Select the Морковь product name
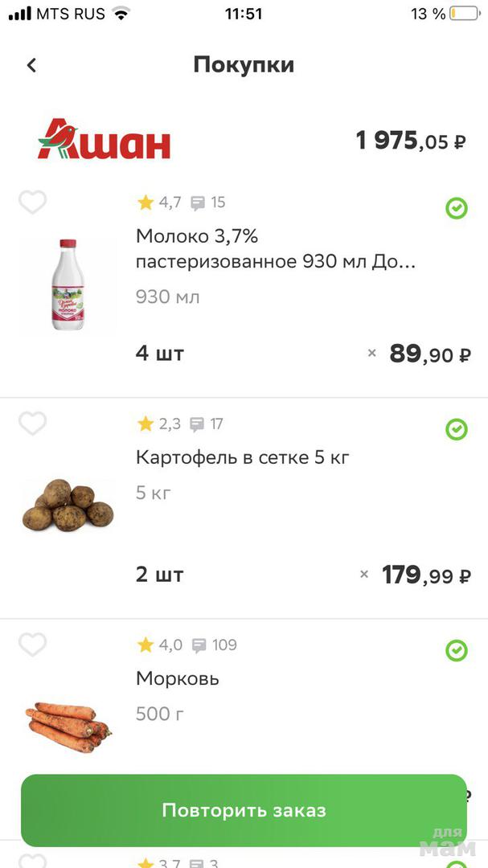This screenshot has width=488, height=868. pyautogui.click(x=178, y=679)
